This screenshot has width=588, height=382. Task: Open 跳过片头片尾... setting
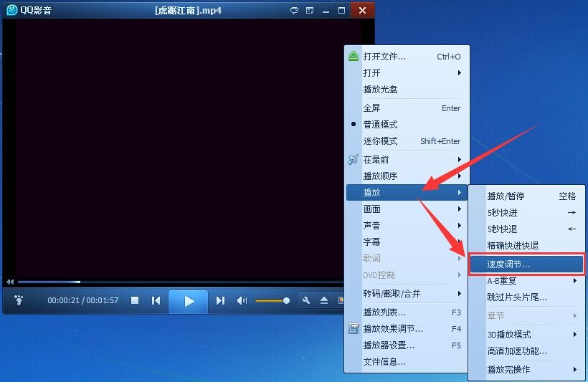(526, 297)
